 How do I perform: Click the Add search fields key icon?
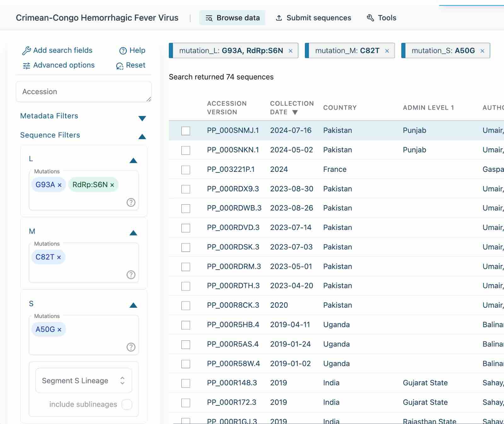coord(26,50)
